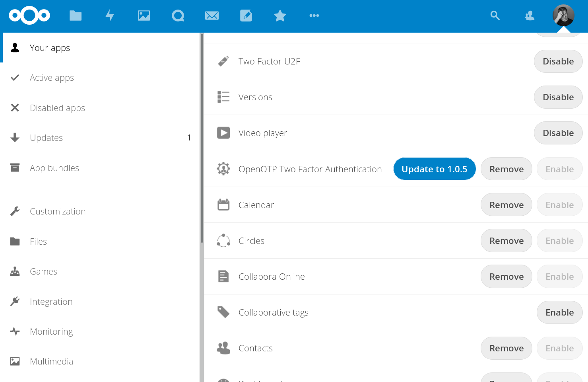Screen dimensions: 588x382
Task: Enable the Circles app
Action: pyautogui.click(x=560, y=240)
